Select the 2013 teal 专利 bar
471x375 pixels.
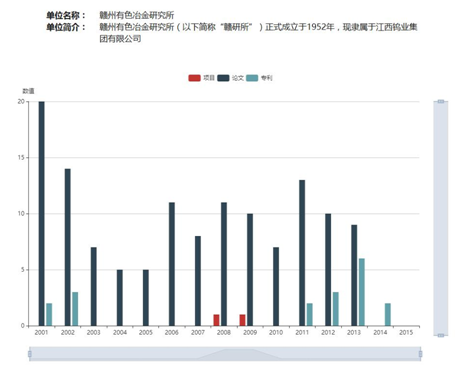pos(362,292)
